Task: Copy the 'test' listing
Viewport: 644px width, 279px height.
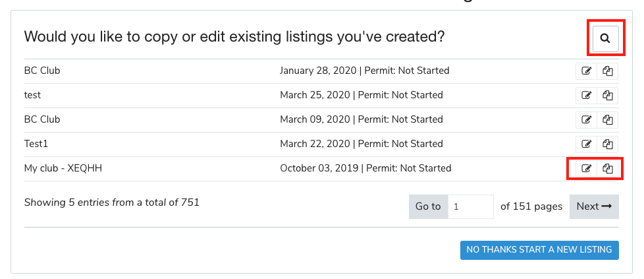Action: [x=608, y=96]
